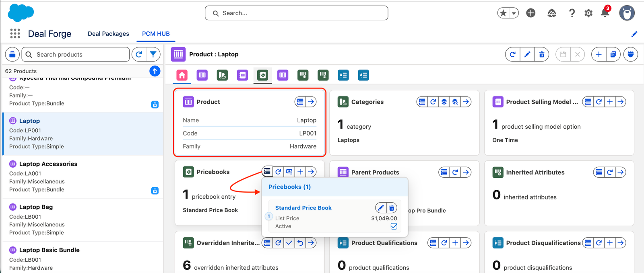Navigate to Product details arrow

point(311,102)
